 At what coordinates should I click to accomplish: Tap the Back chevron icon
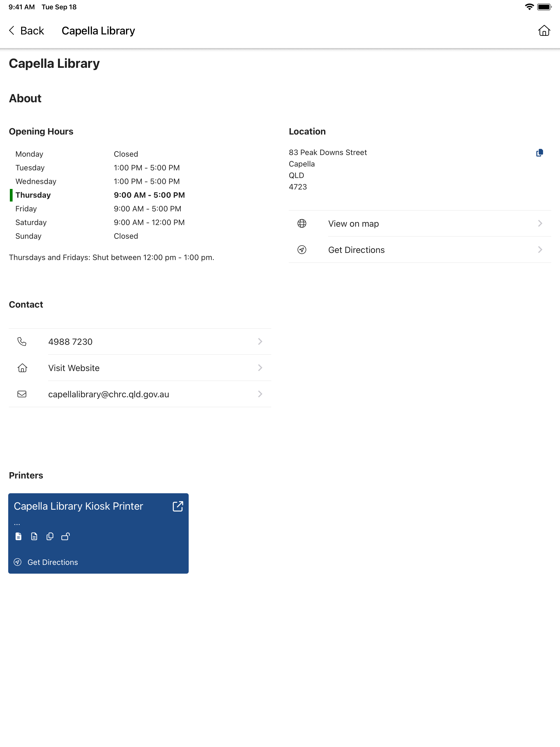pos(12,31)
